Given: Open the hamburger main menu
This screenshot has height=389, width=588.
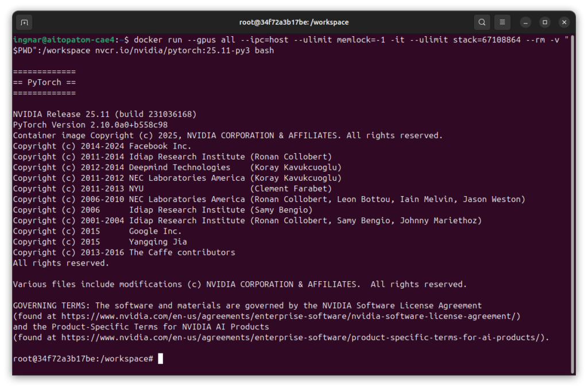Looking at the screenshot, I should tap(502, 22).
